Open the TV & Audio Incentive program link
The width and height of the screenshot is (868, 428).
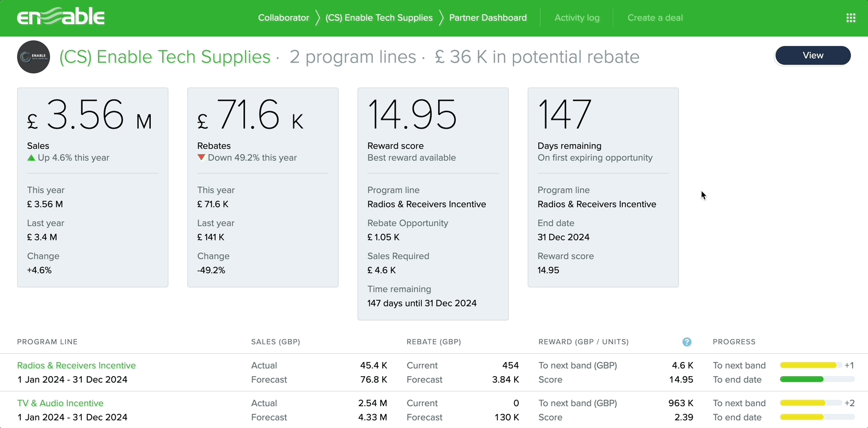(60, 403)
